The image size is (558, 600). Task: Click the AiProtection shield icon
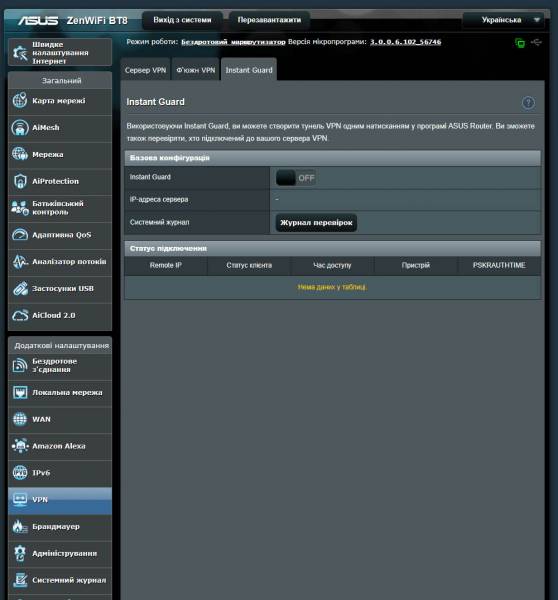point(20,181)
